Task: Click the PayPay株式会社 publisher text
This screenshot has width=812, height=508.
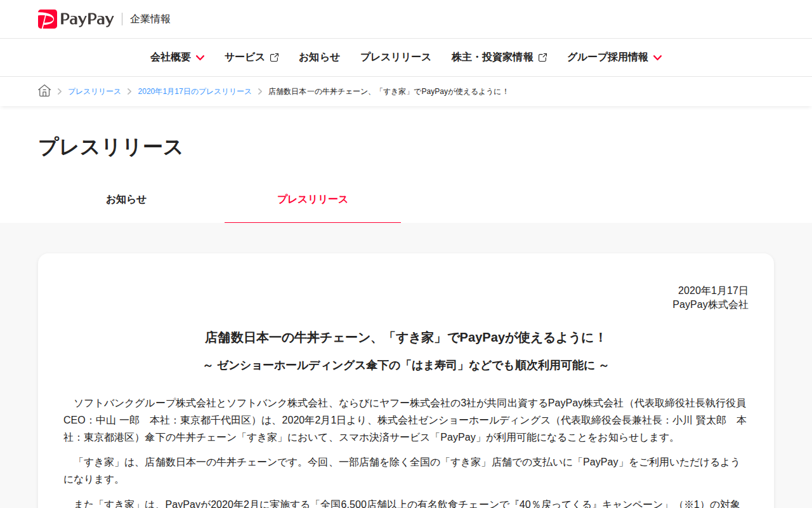Action: [710, 305]
